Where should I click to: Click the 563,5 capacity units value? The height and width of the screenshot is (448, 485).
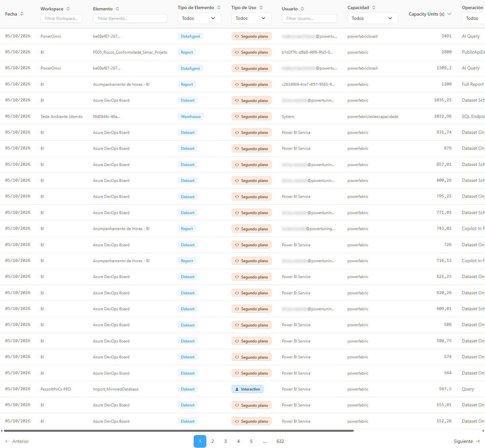tap(445, 389)
